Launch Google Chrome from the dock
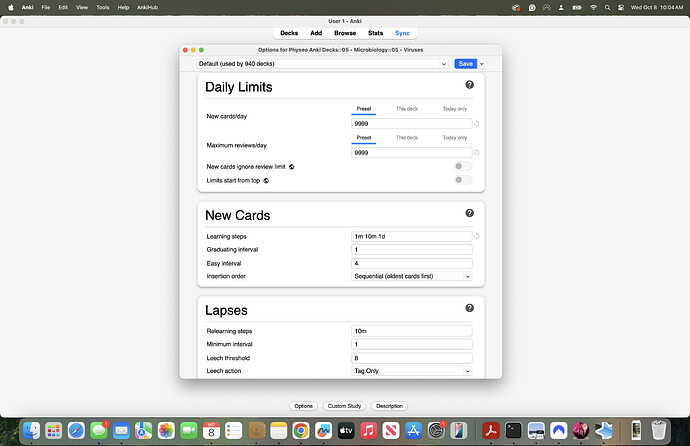This screenshot has height=446, width=690. 301,431
